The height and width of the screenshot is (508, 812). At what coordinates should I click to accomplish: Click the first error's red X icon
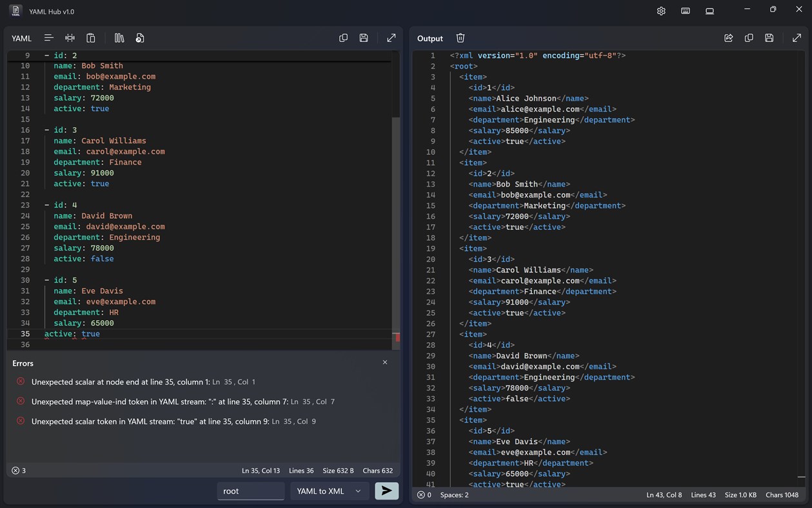click(21, 381)
